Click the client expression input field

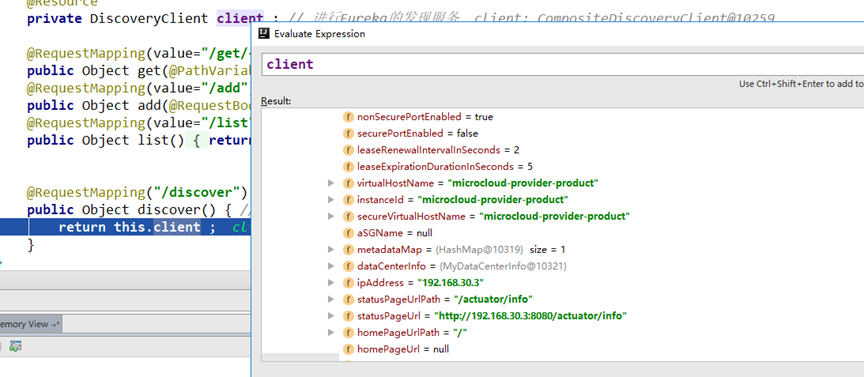(x=563, y=64)
